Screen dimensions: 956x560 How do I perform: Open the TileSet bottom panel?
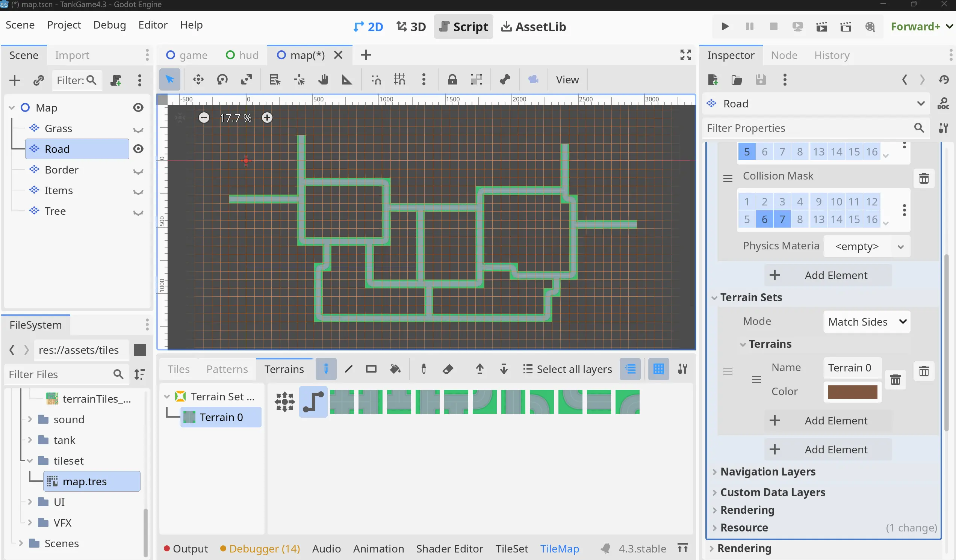pos(511,549)
